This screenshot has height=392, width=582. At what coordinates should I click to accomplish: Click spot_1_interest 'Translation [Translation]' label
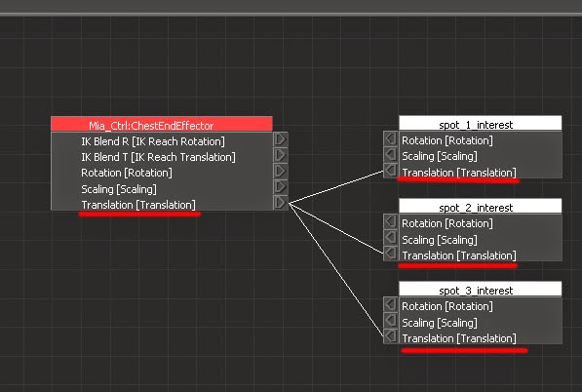click(x=459, y=173)
